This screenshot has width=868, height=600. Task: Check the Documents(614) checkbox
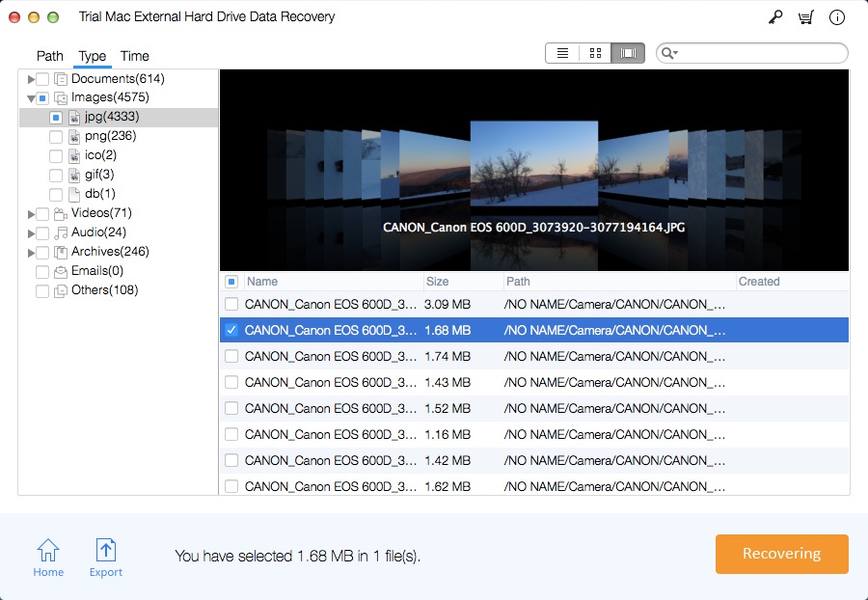pyautogui.click(x=42, y=79)
